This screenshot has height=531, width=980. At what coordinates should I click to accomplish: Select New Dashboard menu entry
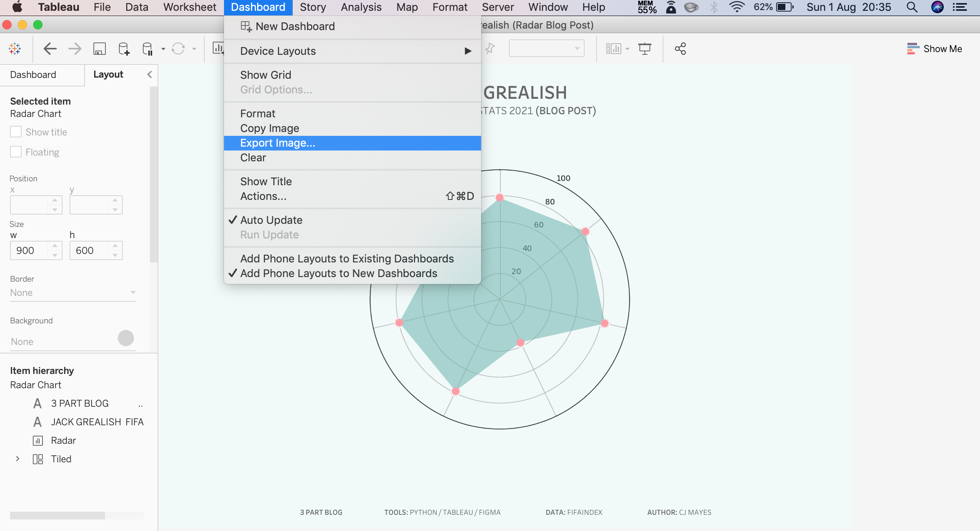point(295,26)
